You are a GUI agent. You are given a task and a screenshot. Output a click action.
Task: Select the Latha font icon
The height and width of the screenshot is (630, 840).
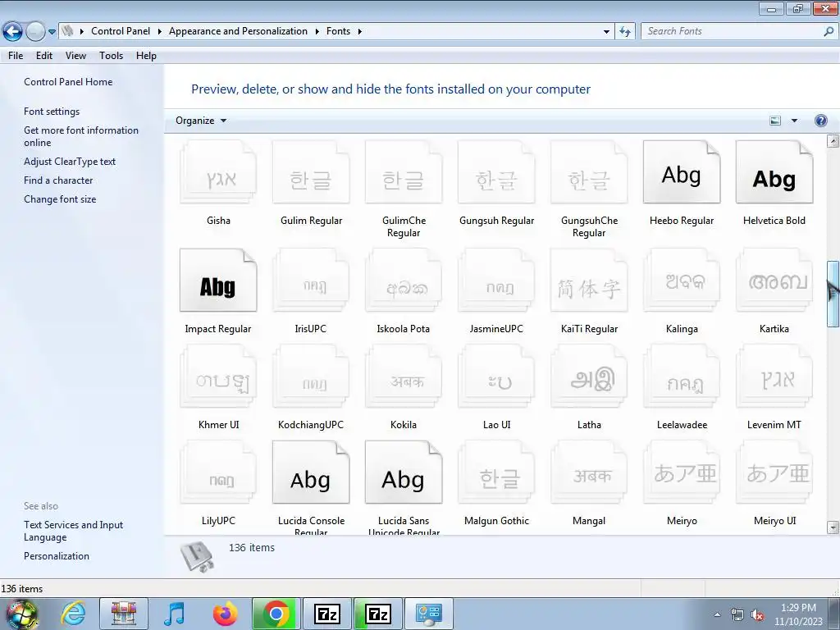589,377
